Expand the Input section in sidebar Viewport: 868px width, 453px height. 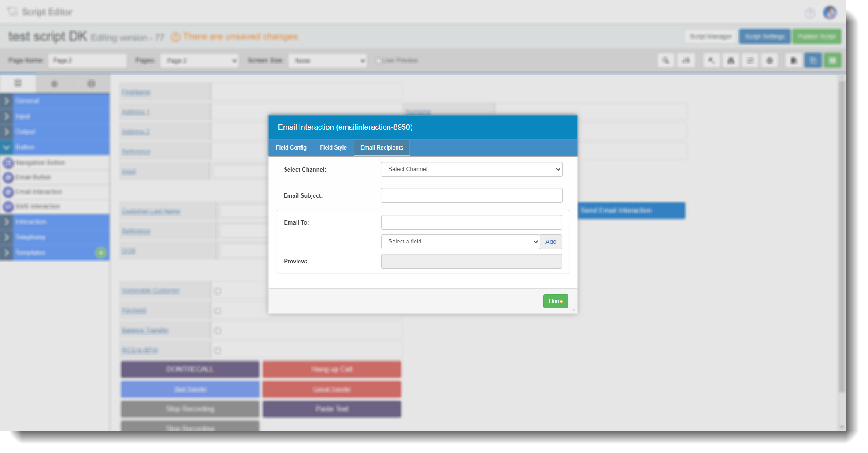point(55,116)
